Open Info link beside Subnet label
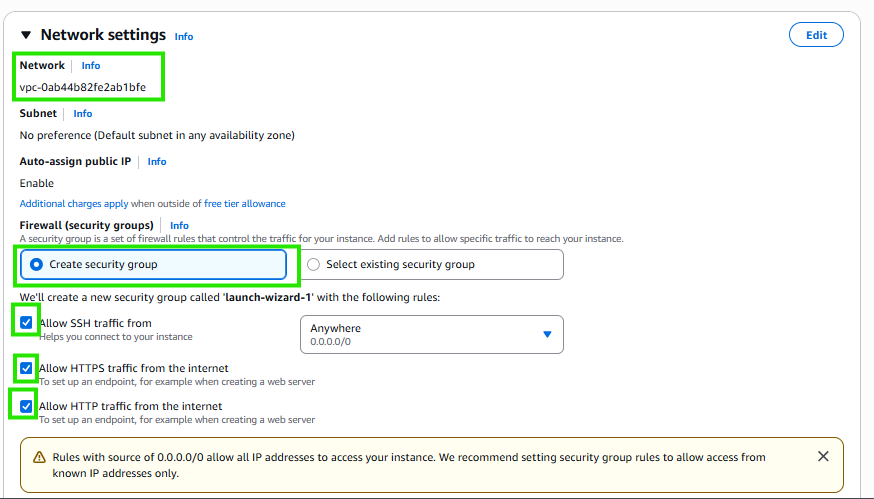 tap(82, 114)
